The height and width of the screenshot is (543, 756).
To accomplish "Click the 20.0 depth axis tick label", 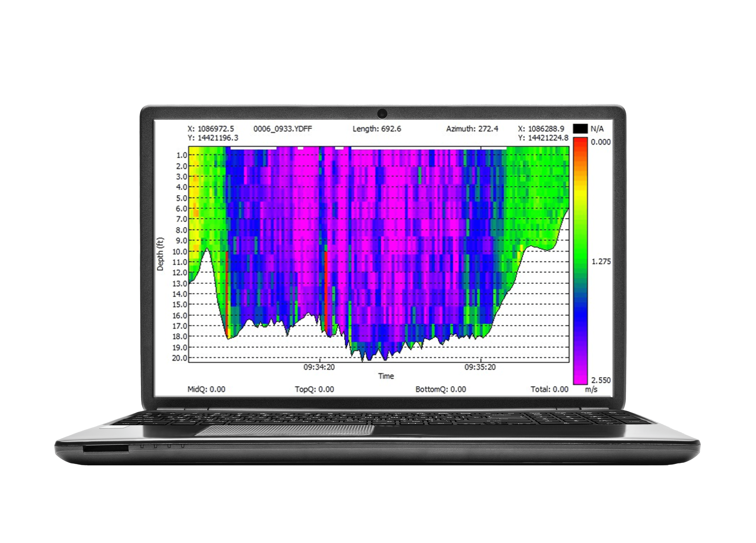I will (180, 358).
